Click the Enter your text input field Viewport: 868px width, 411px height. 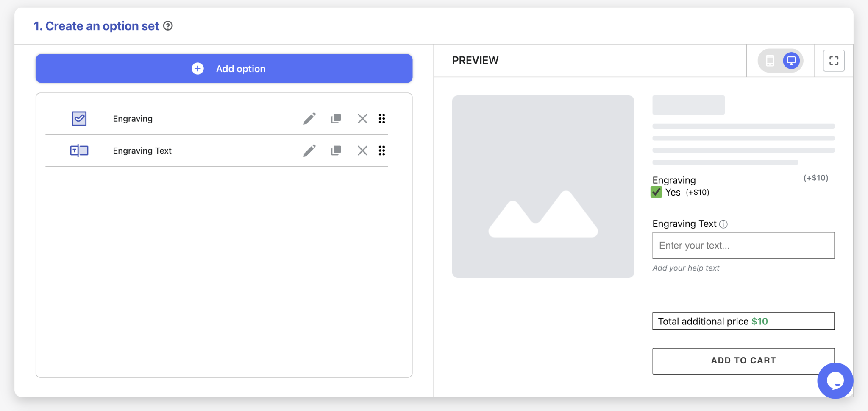(743, 245)
